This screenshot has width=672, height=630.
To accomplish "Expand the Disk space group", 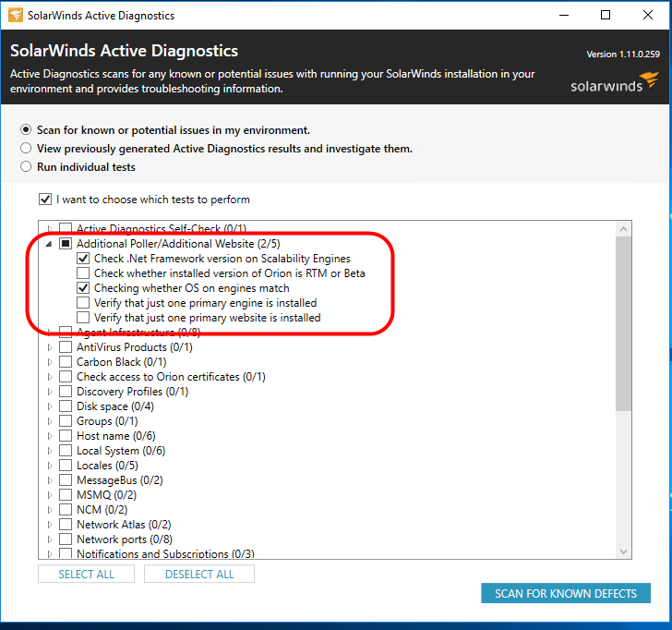I will pyautogui.click(x=50, y=406).
